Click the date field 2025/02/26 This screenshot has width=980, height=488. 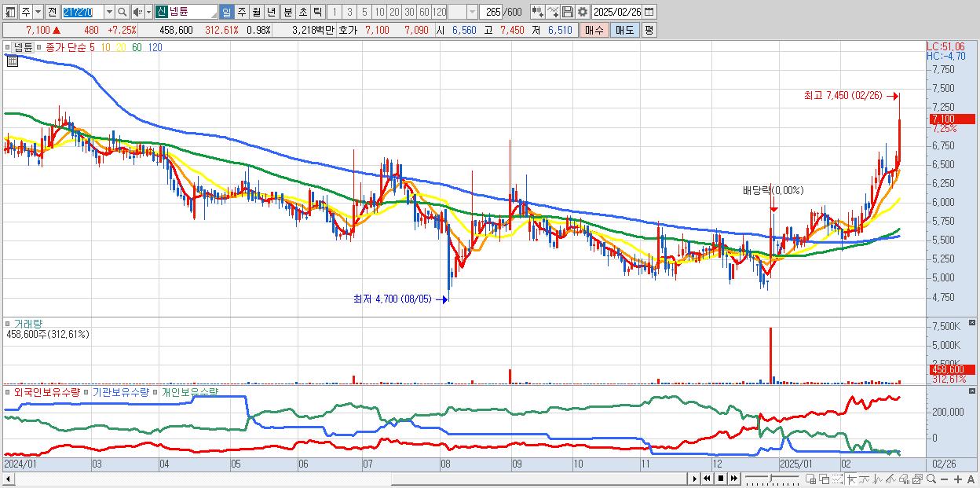617,12
